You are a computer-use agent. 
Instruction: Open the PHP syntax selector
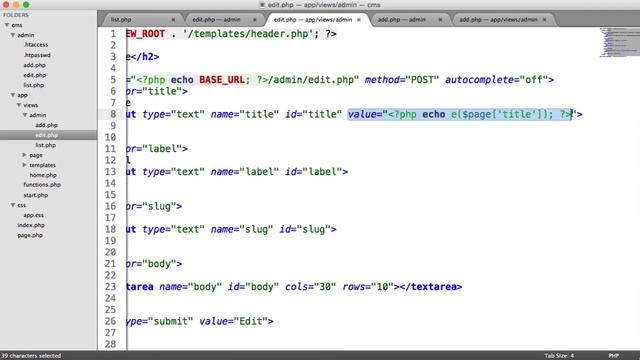point(613,356)
